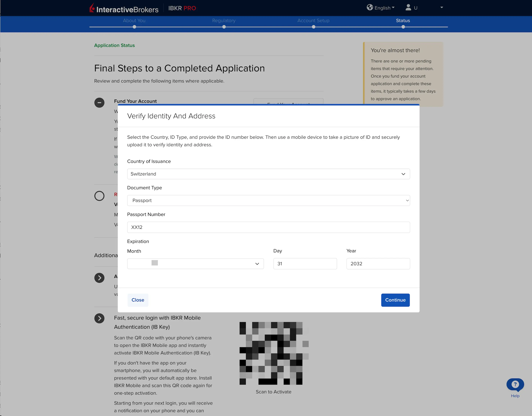
Task: Click the arrow icon beside the Additional section item
Action: (99, 278)
